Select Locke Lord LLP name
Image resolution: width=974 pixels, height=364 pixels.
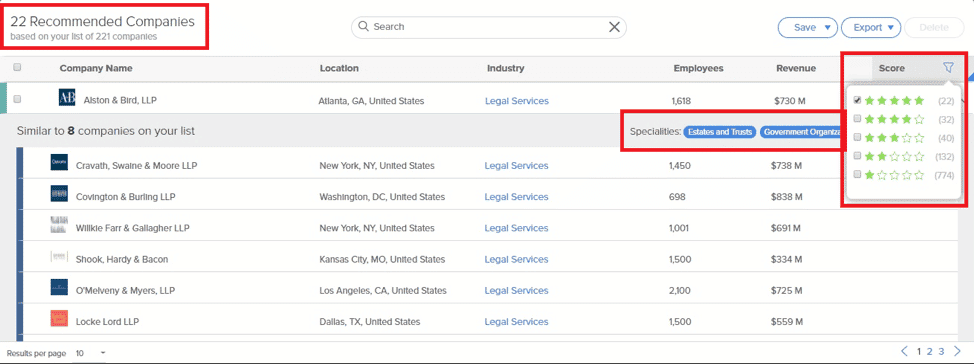107,322
